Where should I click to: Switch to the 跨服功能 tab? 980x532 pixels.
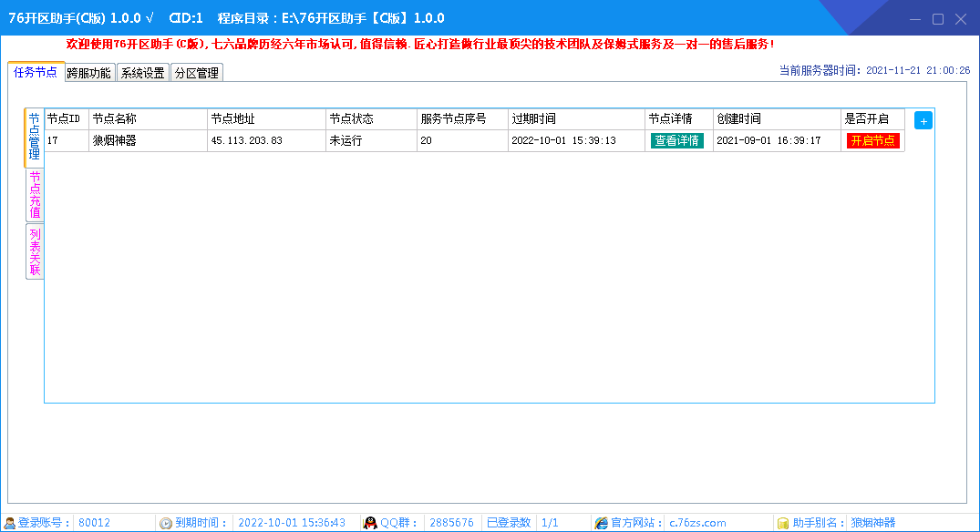pos(89,73)
